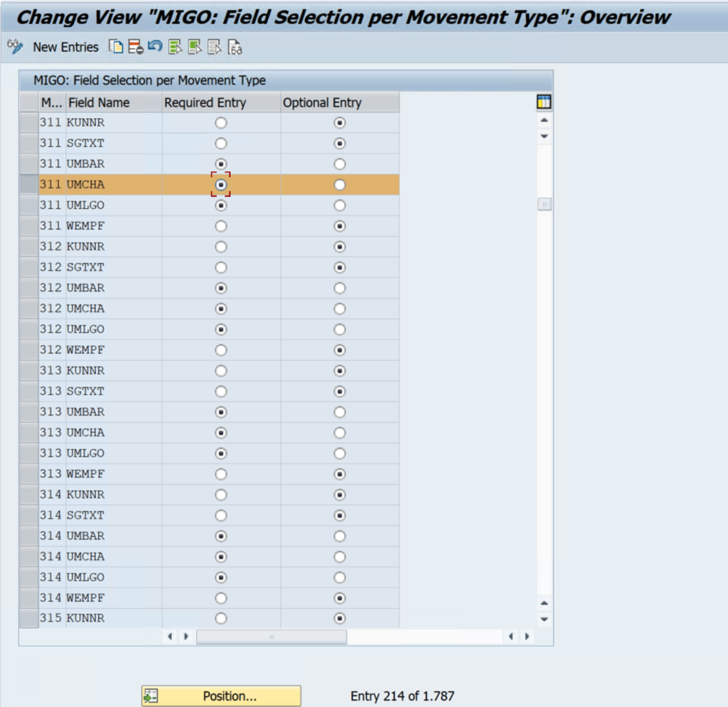Image resolution: width=728 pixels, height=707 pixels.
Task: Click select-all corner cell of table
Action: [x=28, y=102]
